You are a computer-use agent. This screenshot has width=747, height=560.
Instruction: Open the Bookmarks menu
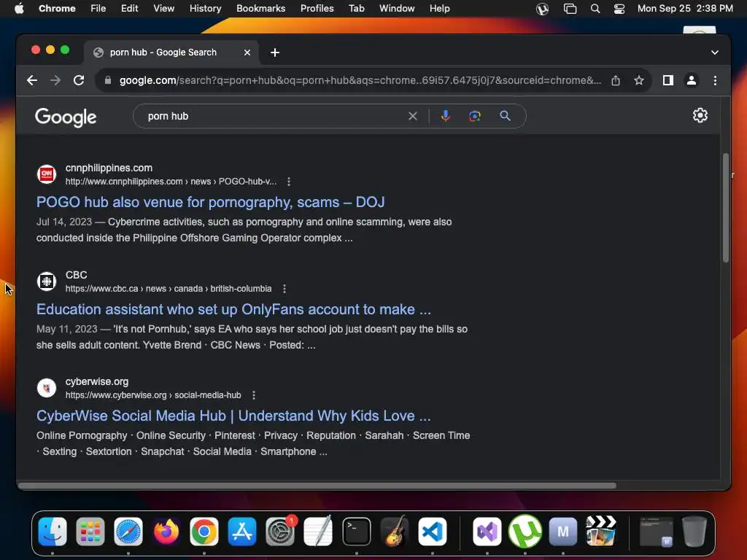(260, 9)
